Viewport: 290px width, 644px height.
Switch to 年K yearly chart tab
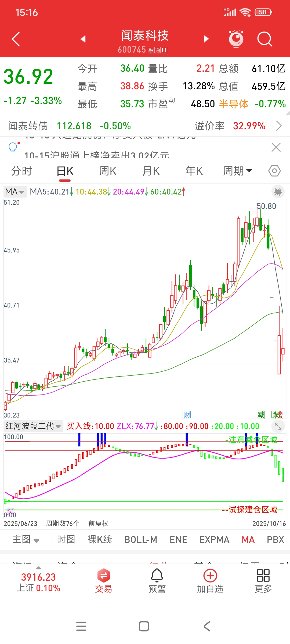click(194, 171)
